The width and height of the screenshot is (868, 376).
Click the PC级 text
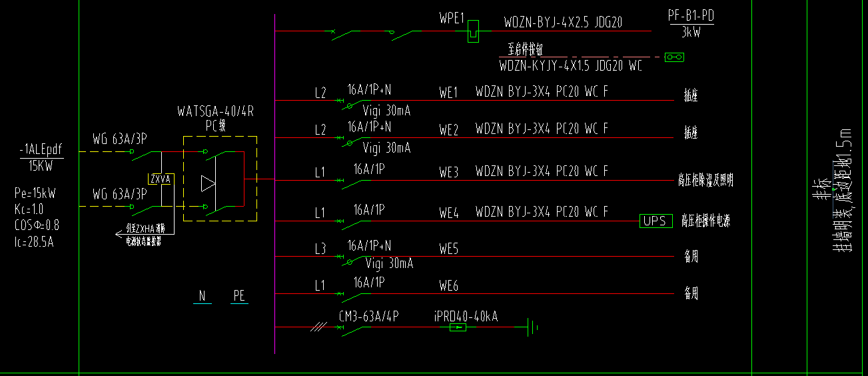pyautogui.click(x=217, y=125)
